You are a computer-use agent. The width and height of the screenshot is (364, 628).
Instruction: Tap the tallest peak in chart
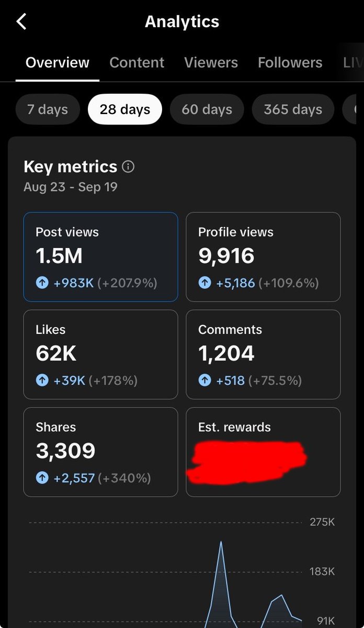[221, 543]
